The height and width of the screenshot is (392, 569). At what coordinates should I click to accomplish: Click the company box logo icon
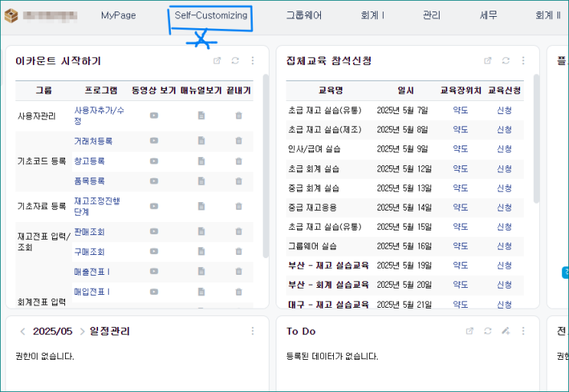11,15
